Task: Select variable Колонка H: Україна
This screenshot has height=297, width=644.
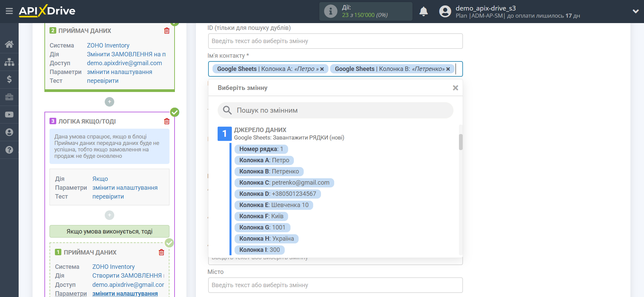Action: coord(266,239)
